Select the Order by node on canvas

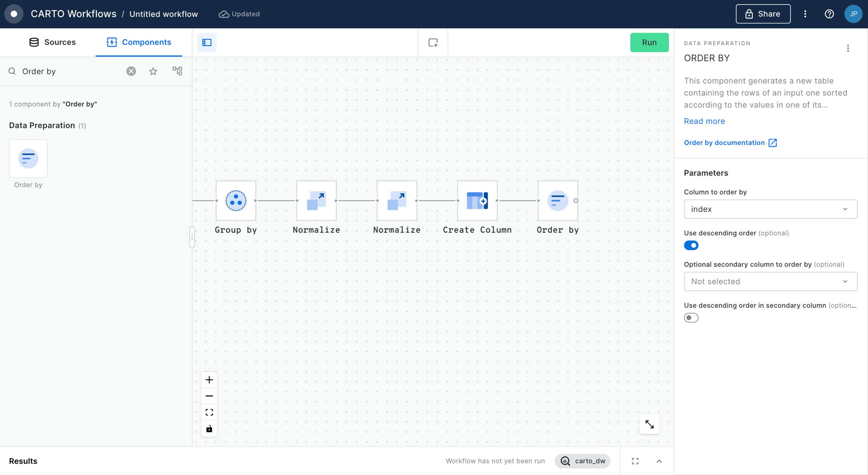tap(557, 200)
